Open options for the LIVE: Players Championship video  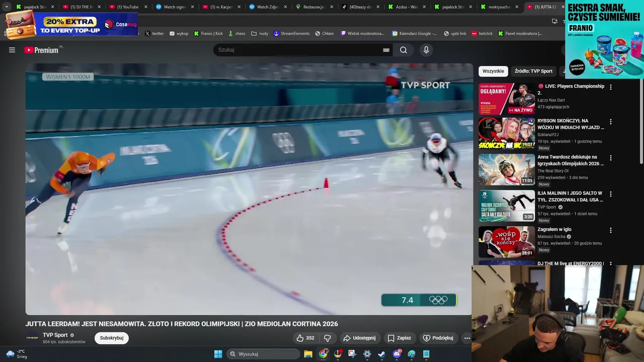[611, 87]
